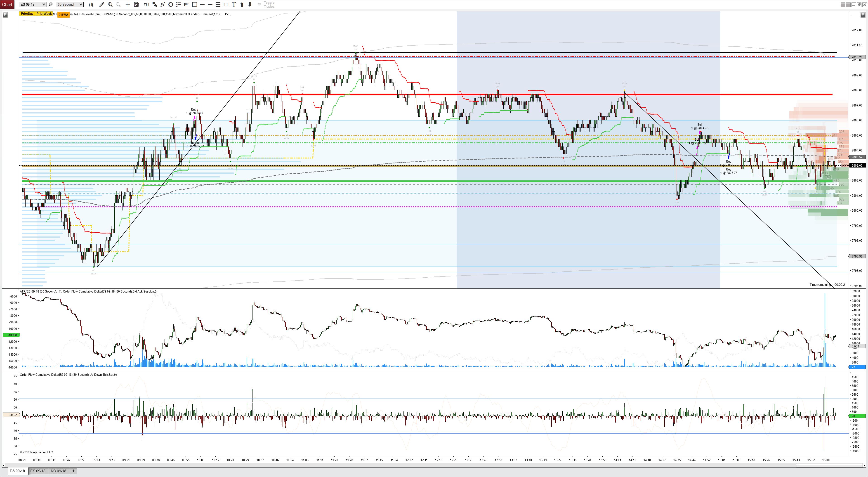The image size is (868, 477).
Task: Click the Entry 1 @ 2805.00 marker
Action: pyautogui.click(x=194, y=111)
